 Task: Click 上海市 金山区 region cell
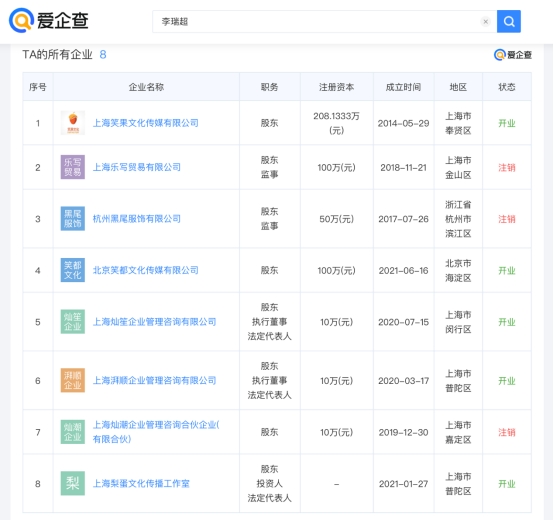(x=458, y=167)
